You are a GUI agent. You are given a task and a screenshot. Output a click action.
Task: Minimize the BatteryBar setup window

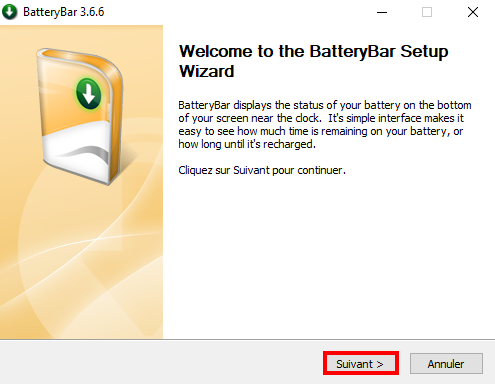tap(382, 12)
